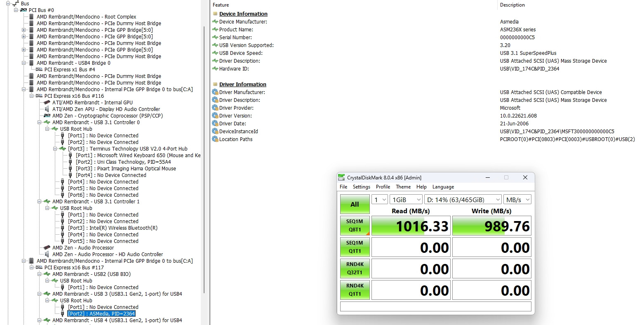Screen dimensions: 644x325
Task: Collapse USB 3.1 Controller 0 node
Action: pos(39,122)
